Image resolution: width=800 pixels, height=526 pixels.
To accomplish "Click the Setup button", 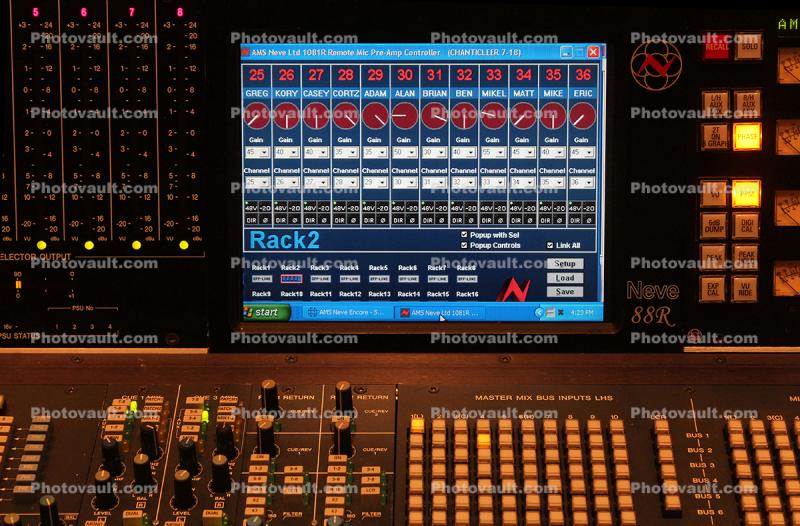I will 565,264.
